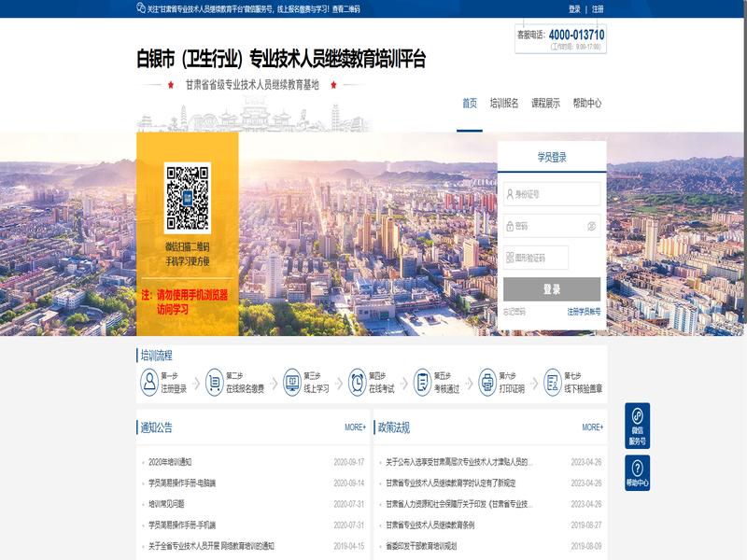Click the 考核通过 clipboard icon
Image resolution: width=747 pixels, height=560 pixels.
pyautogui.click(x=423, y=383)
